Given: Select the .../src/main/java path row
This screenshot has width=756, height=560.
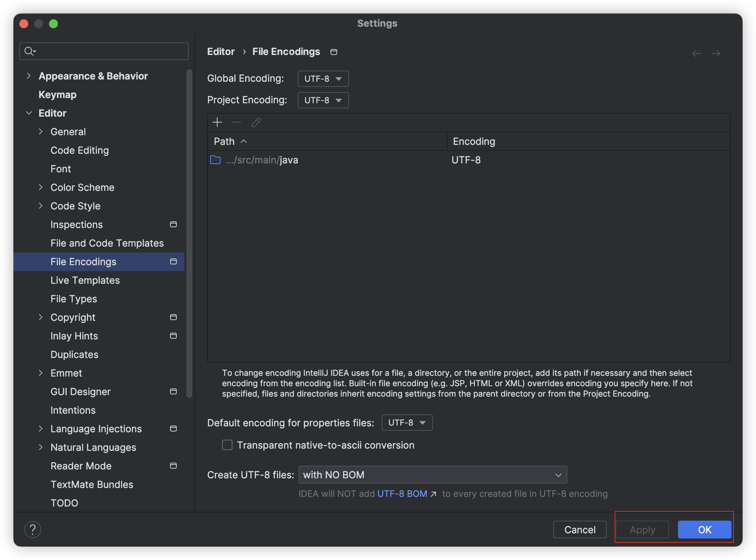Looking at the screenshot, I should pos(469,160).
